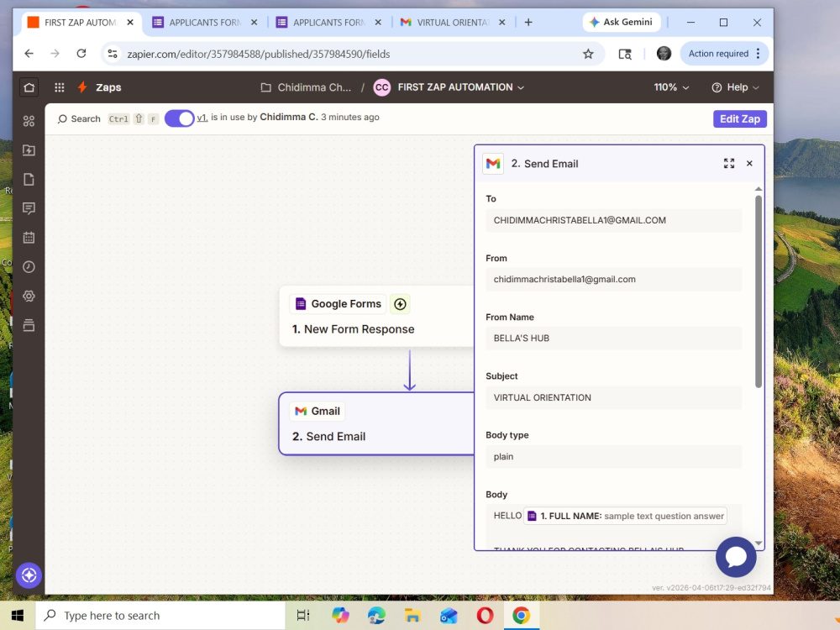Screen dimensions: 840x630
Task: Reload the browser page
Action: point(81,54)
